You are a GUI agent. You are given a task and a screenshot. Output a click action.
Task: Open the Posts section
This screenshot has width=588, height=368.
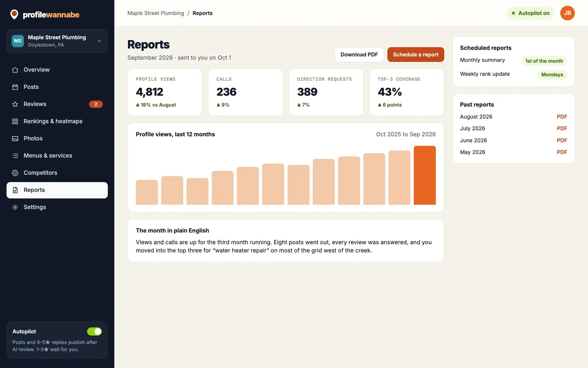click(x=57, y=87)
